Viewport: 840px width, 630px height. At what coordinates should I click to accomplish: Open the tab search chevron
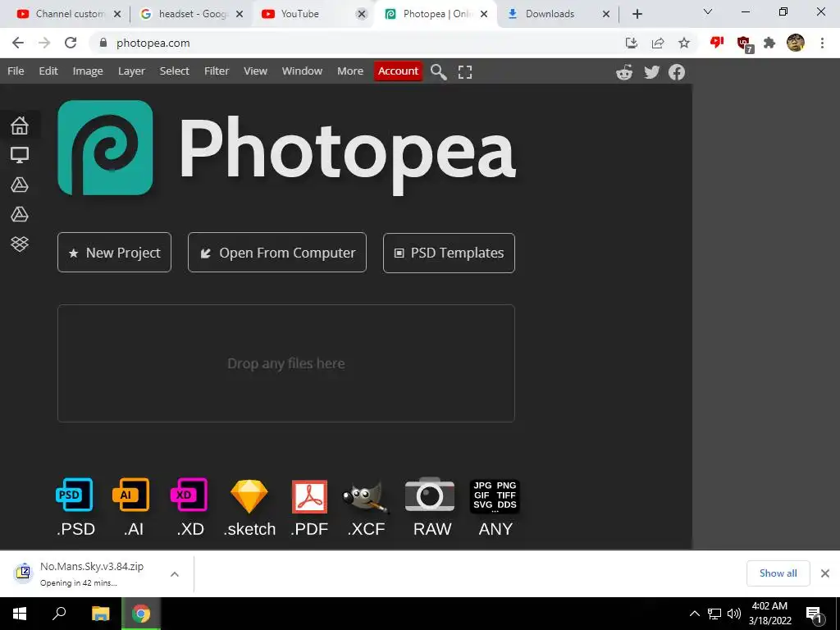point(708,11)
